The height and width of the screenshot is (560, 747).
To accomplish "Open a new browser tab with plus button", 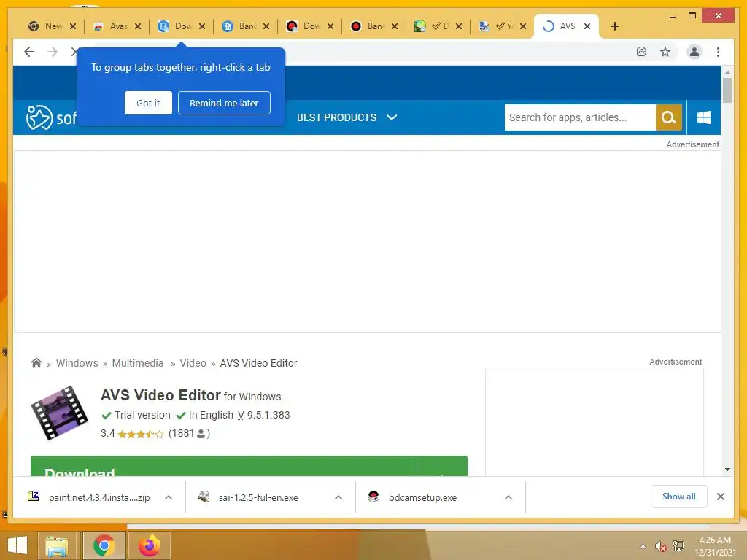I will point(615,26).
